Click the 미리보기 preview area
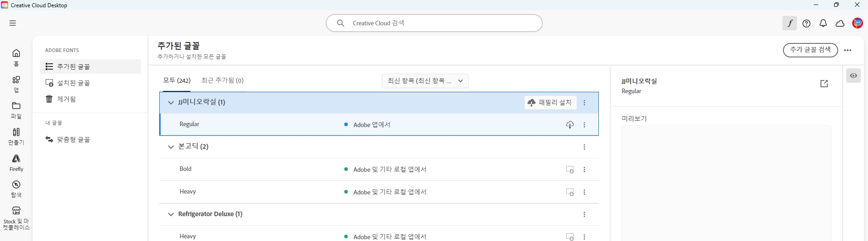Viewport: 868px width, 241px height. click(x=726, y=183)
